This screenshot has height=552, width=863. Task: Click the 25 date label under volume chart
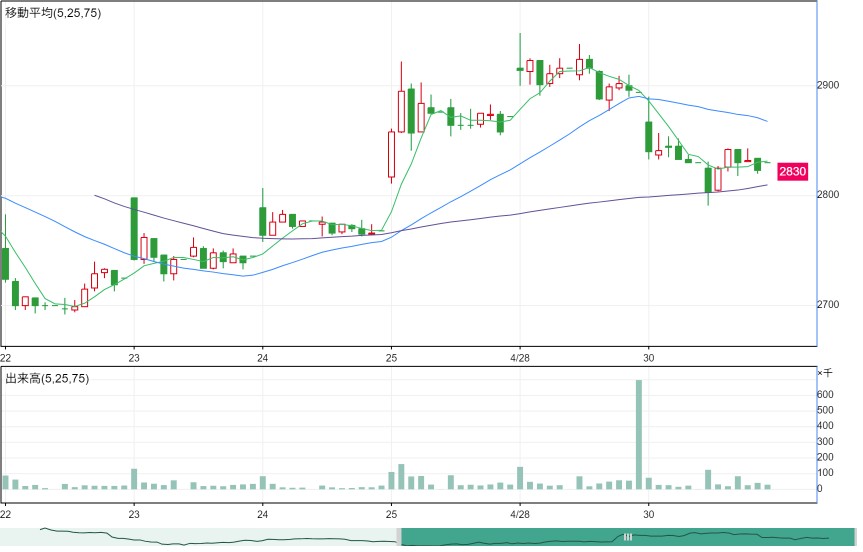[391, 514]
